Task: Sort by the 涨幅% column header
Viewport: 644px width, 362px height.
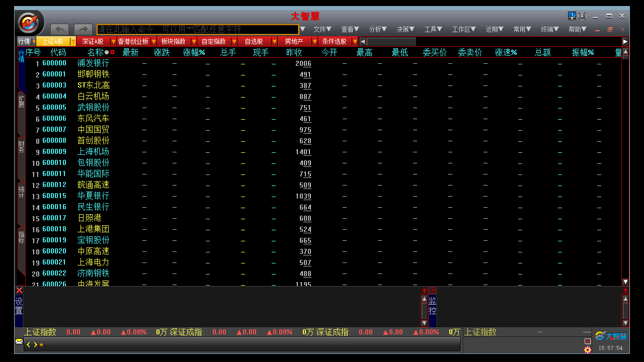Action: pyautogui.click(x=194, y=52)
